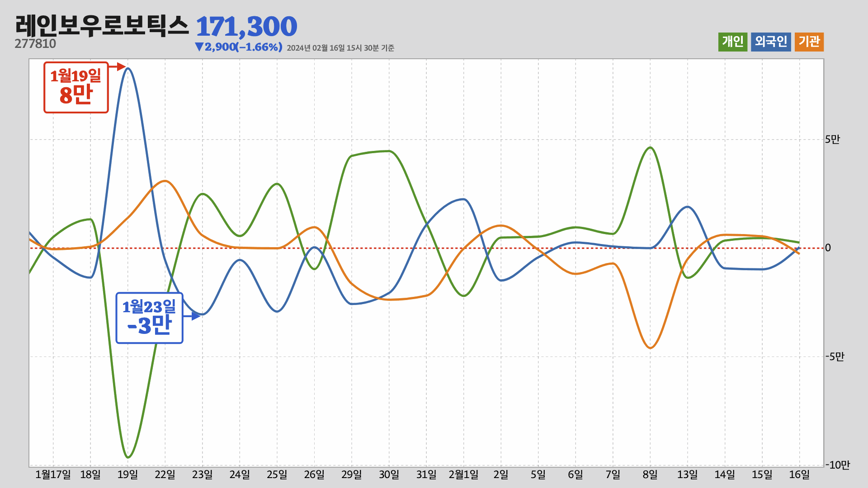Click the green line peak at 30일
Viewport: 868px width, 488px height.
click(389, 151)
